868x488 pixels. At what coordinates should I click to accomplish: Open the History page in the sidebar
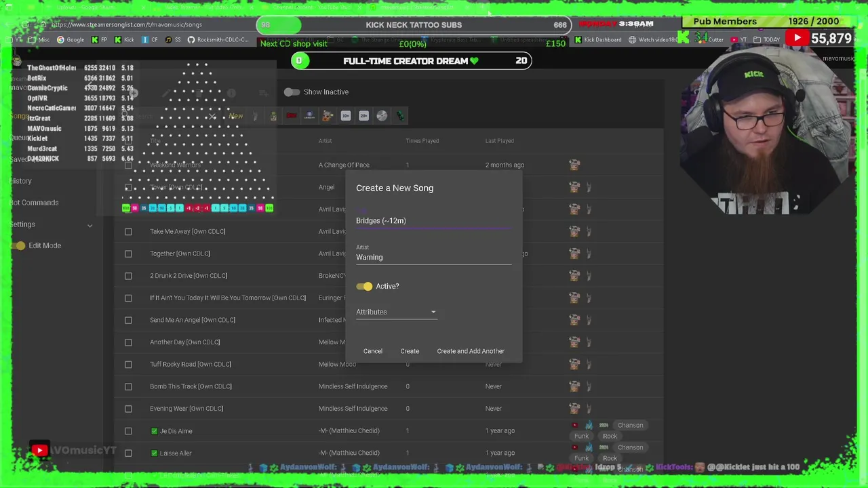click(21, 181)
